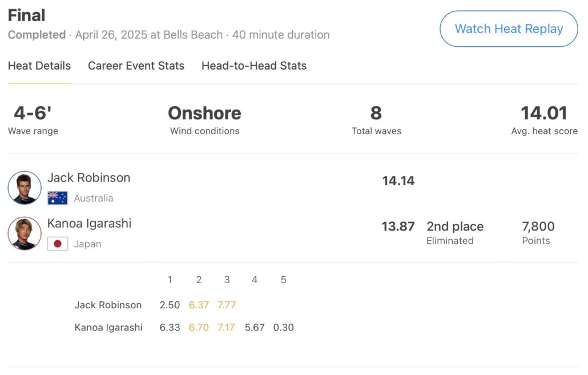The width and height of the screenshot is (588, 375).
Task: Click the Jack Robinson name heading
Action: point(89,178)
